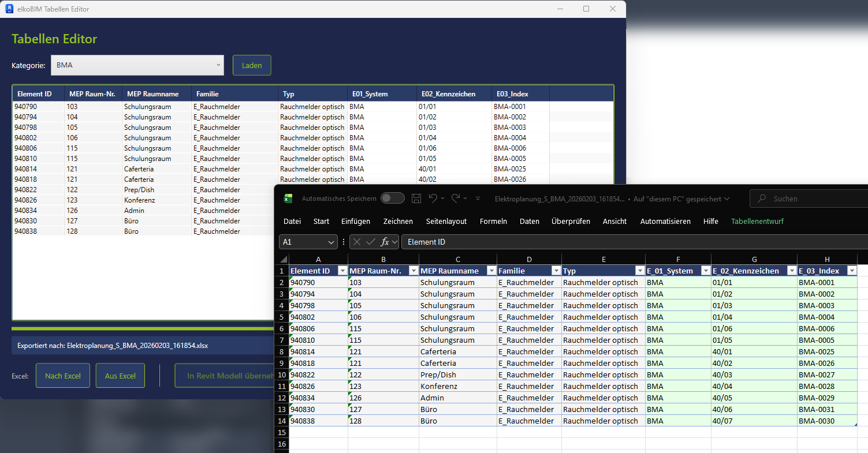Viewport: 868px width, 453px height.
Task: Click the formula bar cancel X icon
Action: tap(357, 242)
